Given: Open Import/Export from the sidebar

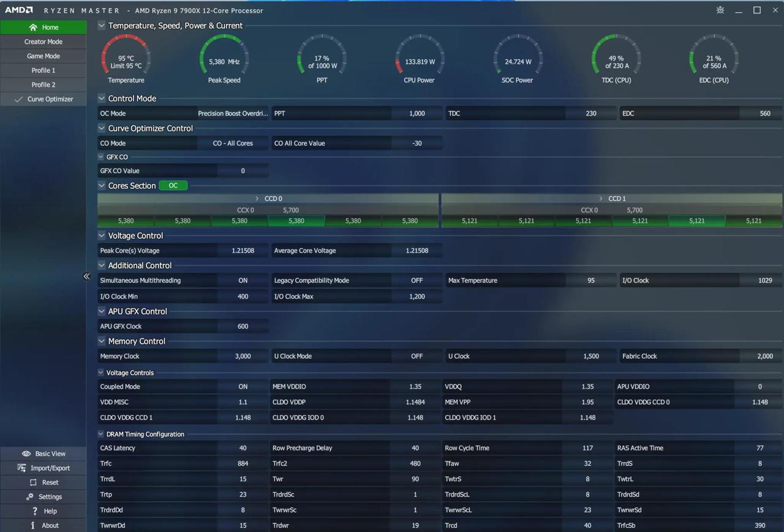Looking at the screenshot, I should [x=22, y=468].
